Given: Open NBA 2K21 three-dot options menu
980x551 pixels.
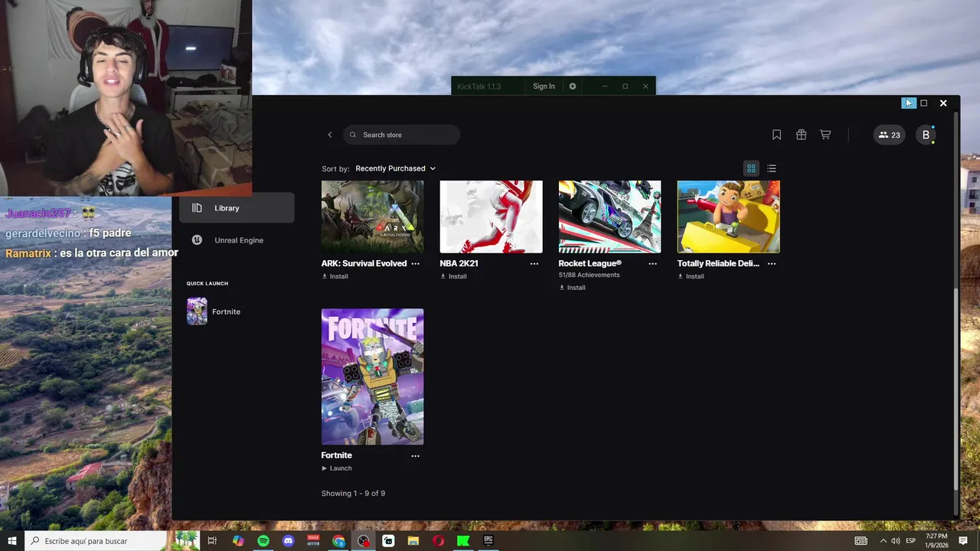Looking at the screenshot, I should click(534, 263).
